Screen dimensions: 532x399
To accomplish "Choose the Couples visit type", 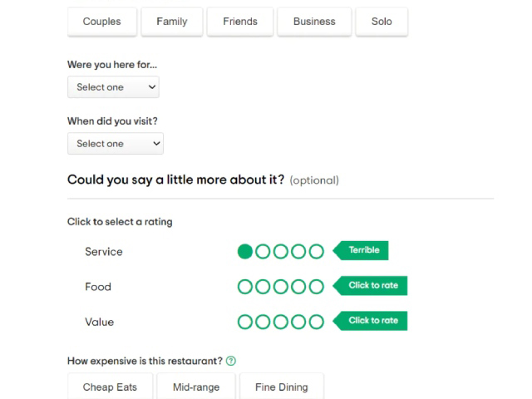I will click(102, 22).
